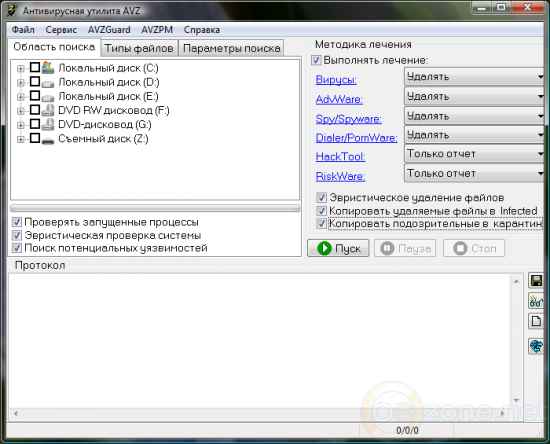Click the AVZ application icon in title bar
Image resolution: width=550 pixels, height=444 pixels.
tap(13, 11)
